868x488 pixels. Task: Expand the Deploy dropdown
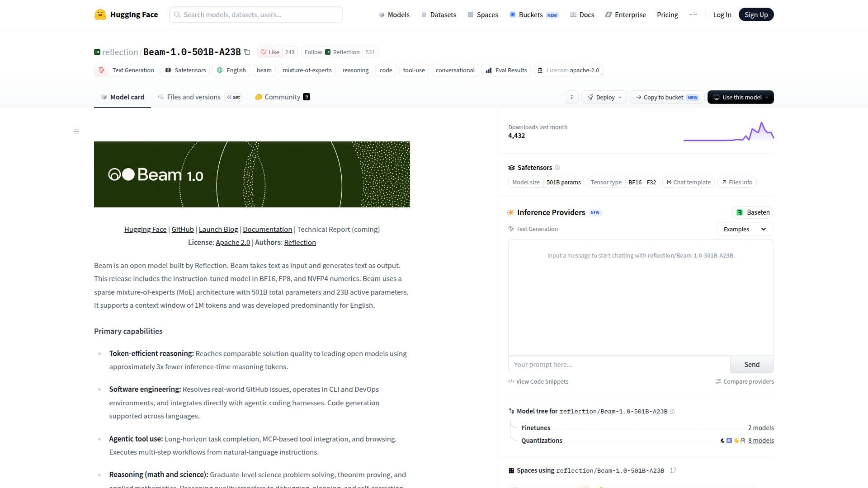tap(604, 97)
